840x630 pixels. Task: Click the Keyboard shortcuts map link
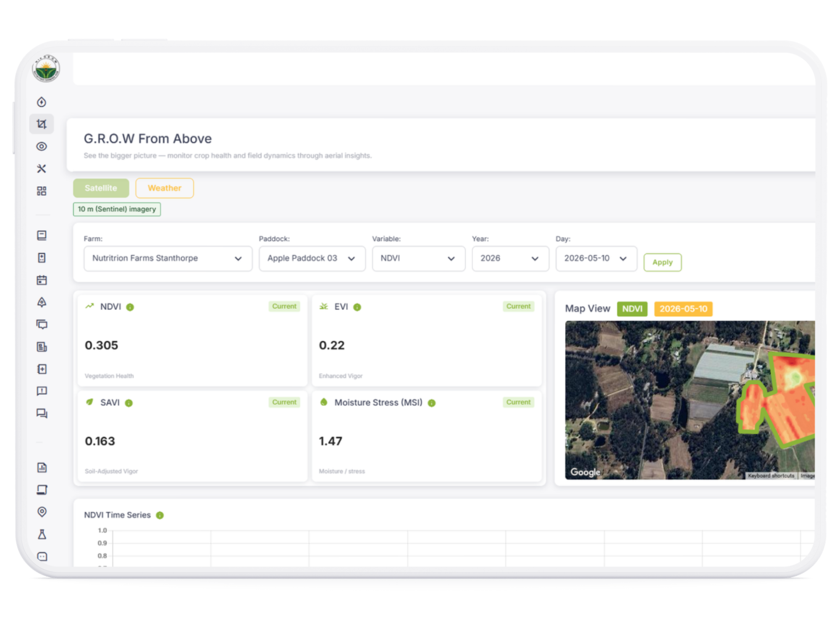[x=771, y=476]
